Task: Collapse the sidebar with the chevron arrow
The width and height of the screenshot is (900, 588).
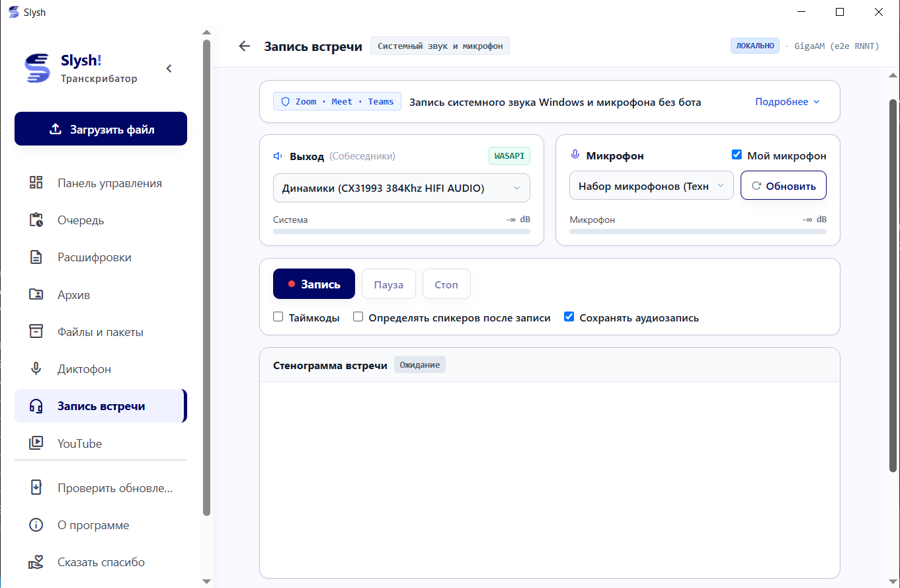Action: tap(169, 68)
